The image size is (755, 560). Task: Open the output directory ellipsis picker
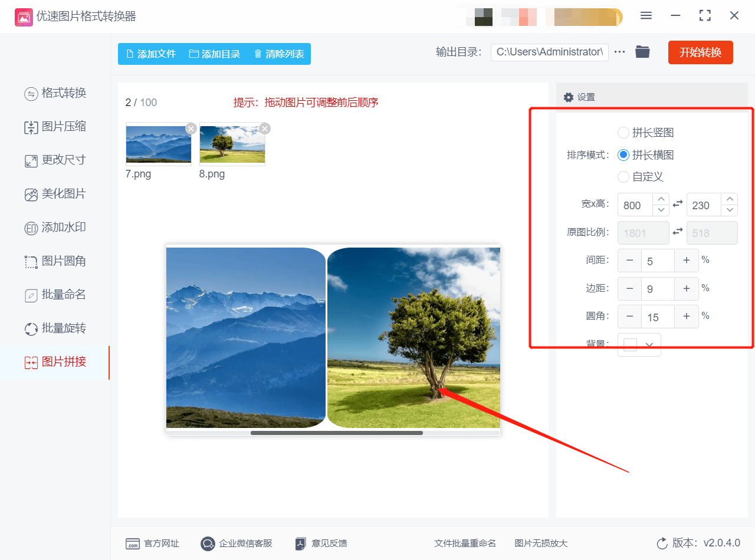pyautogui.click(x=619, y=52)
